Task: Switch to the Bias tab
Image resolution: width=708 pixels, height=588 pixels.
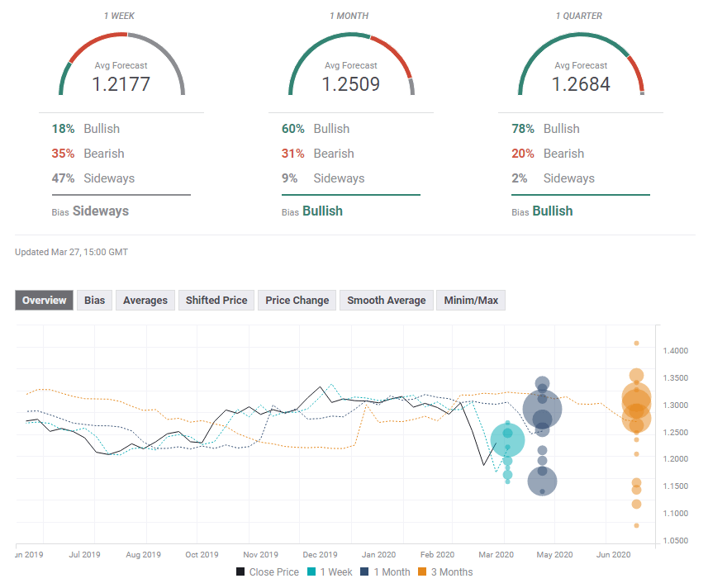Action: point(93,301)
